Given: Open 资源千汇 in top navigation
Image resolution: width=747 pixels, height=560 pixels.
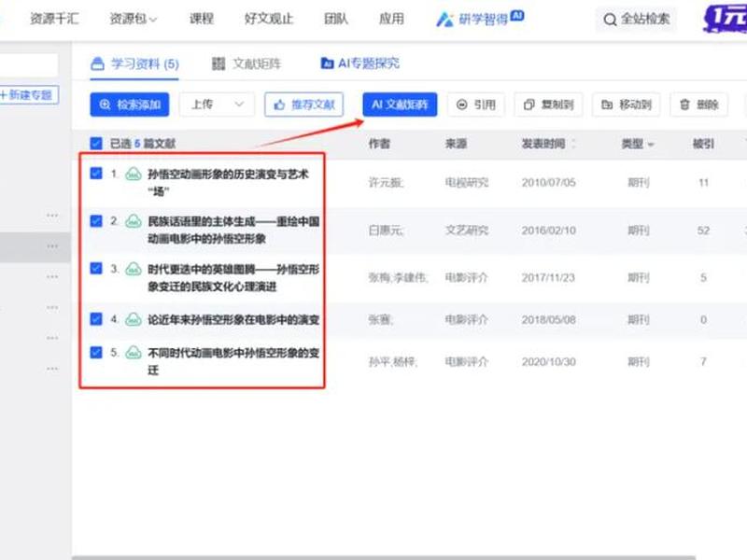Looking at the screenshot, I should pos(54,19).
